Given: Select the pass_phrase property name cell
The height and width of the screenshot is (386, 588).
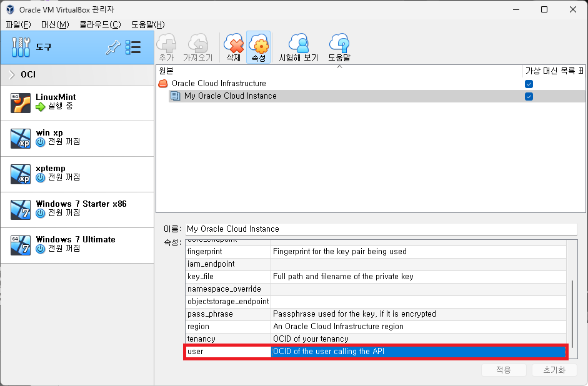Looking at the screenshot, I should [x=228, y=314].
